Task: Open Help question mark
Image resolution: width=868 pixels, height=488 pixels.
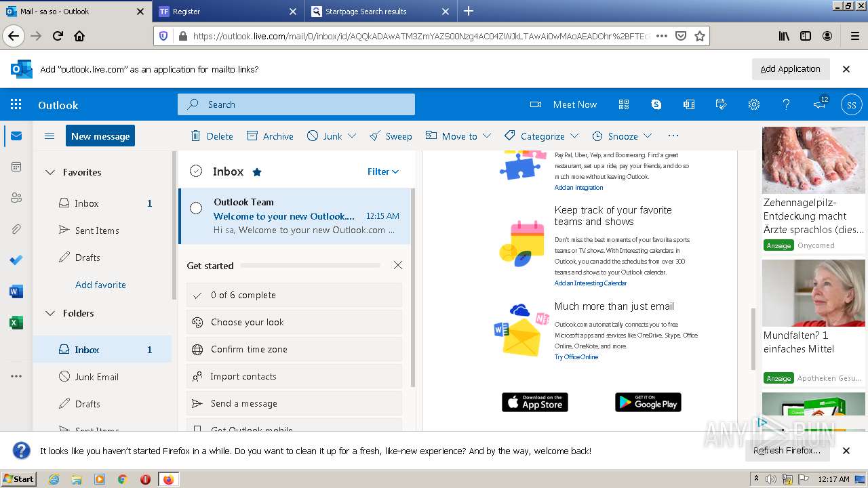Action: coord(787,104)
